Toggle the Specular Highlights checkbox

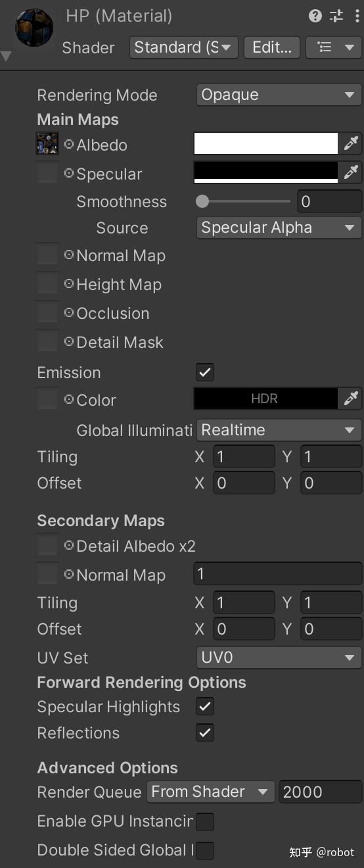[x=205, y=707]
